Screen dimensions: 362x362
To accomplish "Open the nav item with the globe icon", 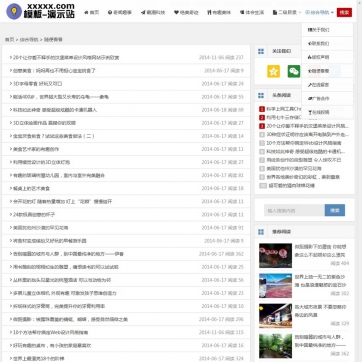I will [120, 12].
